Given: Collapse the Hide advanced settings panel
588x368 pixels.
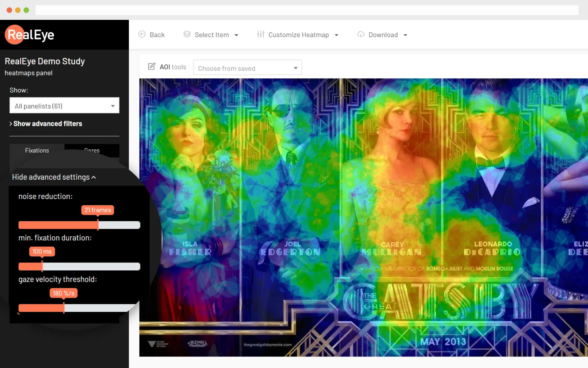Looking at the screenshot, I should [x=51, y=177].
